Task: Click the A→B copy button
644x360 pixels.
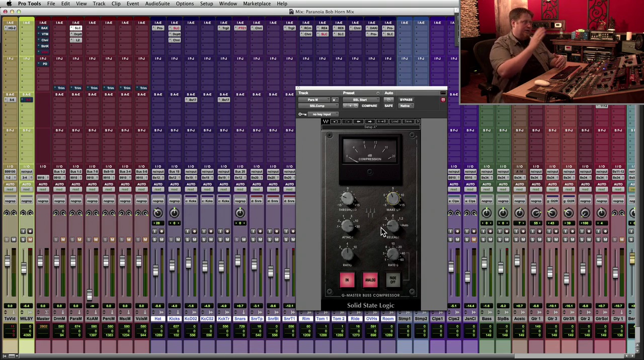Action: point(382,122)
